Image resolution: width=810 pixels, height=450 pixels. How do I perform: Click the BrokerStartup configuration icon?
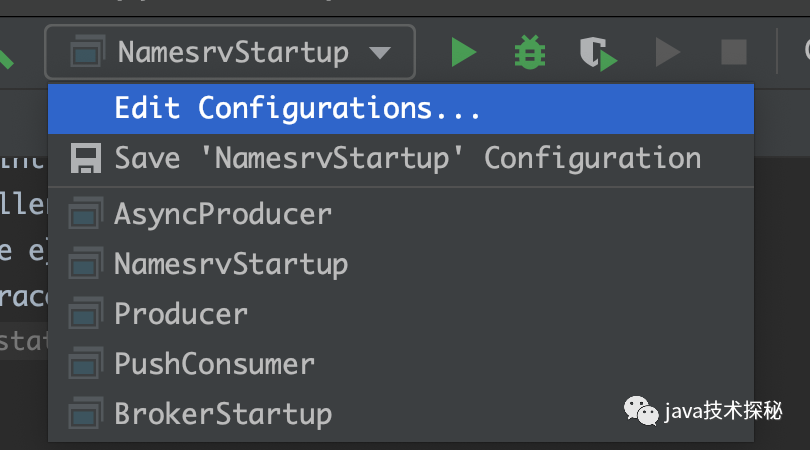coord(85,413)
